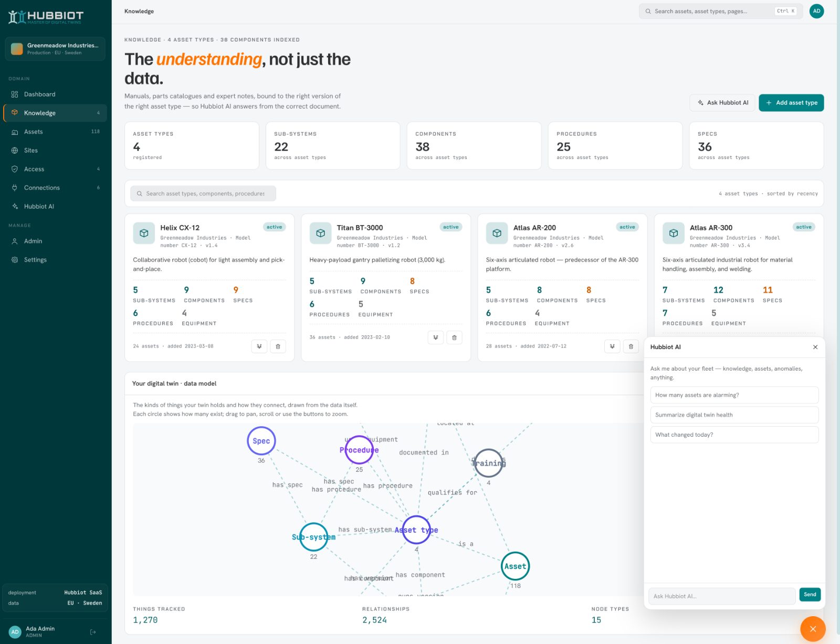Click the Connections plug icon

point(15,188)
